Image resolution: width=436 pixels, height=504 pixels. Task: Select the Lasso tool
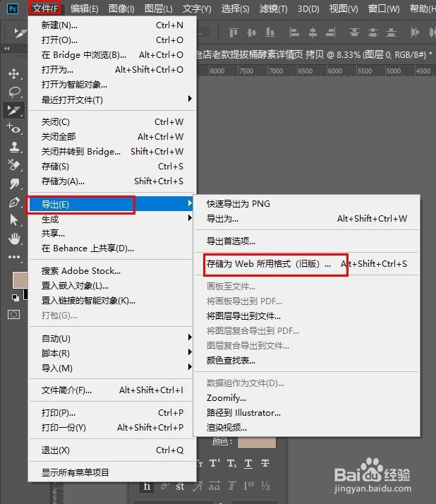[x=14, y=92]
